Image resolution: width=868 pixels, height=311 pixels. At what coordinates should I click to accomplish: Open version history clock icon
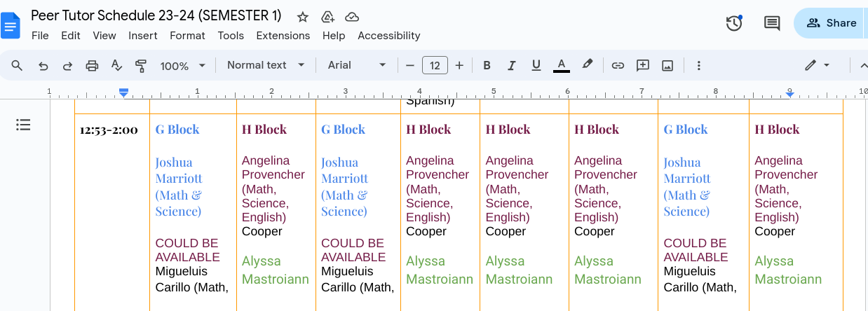pos(734,23)
